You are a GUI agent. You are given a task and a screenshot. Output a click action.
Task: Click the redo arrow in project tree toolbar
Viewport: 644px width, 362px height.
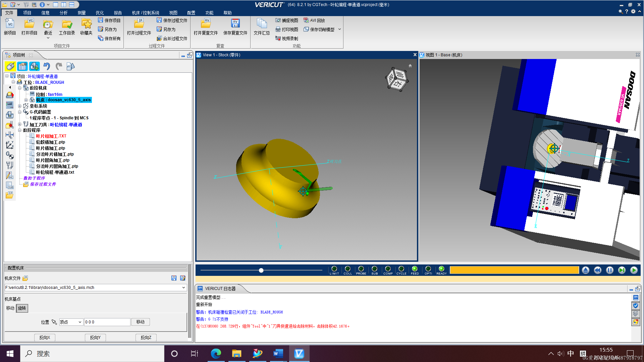(x=59, y=66)
